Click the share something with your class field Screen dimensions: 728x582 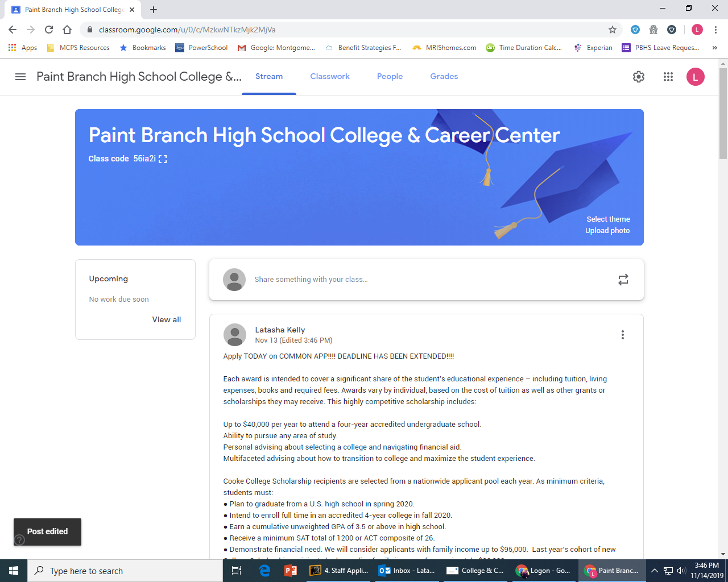341,279
